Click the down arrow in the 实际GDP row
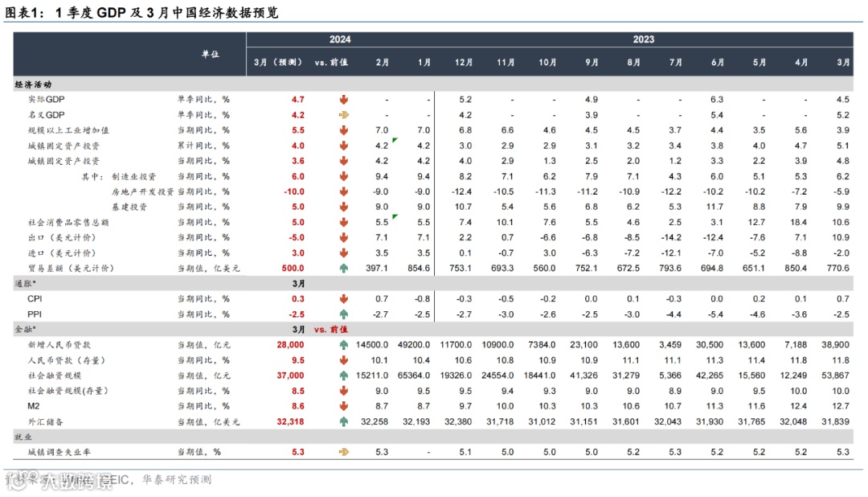 pos(344,100)
